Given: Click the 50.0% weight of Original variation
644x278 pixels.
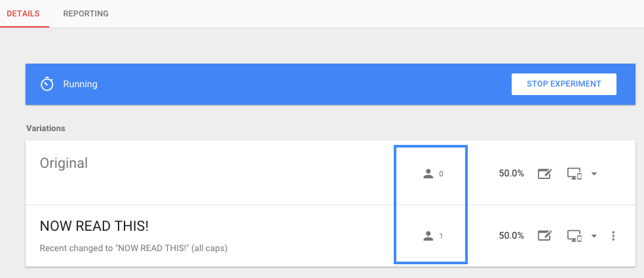Looking at the screenshot, I should tap(512, 174).
